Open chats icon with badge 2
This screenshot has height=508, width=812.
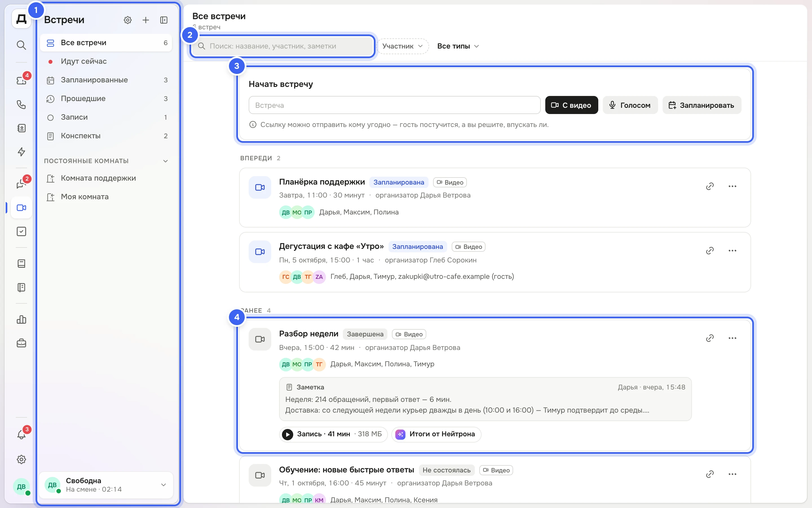coord(21,184)
